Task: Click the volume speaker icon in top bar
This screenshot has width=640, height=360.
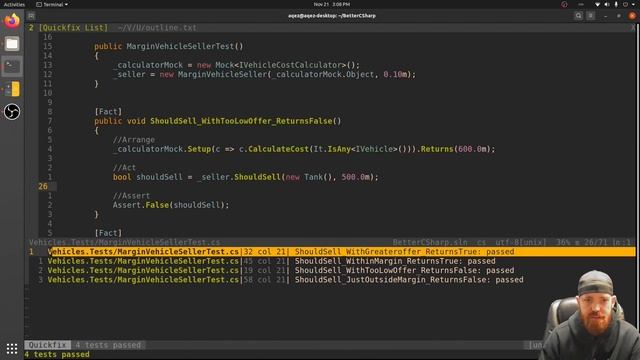Action: 607,4
